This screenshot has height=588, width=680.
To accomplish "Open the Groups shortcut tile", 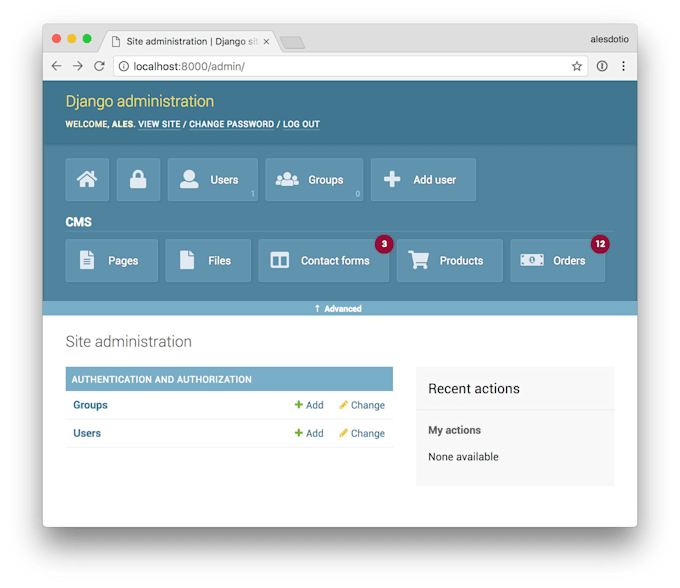I will point(314,180).
